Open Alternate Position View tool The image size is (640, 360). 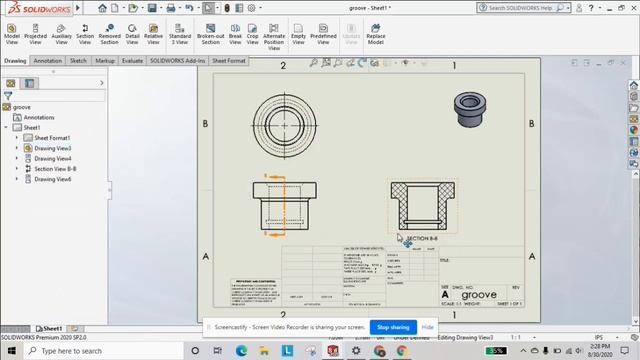tap(273, 37)
